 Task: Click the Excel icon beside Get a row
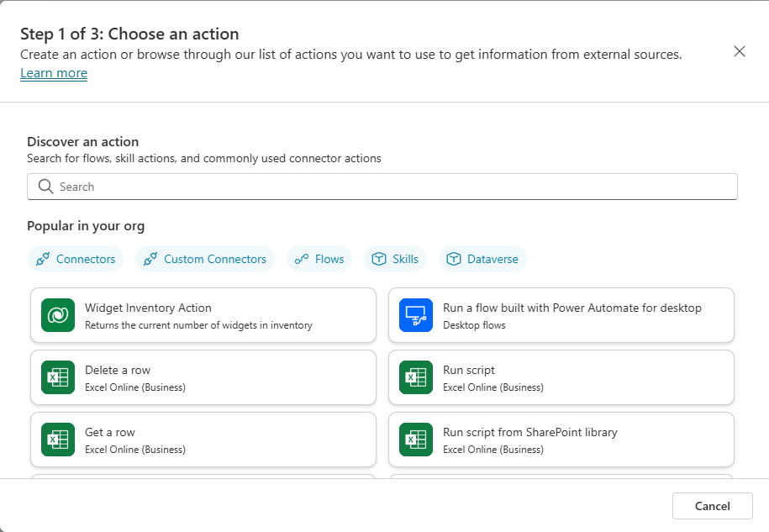[x=58, y=440]
